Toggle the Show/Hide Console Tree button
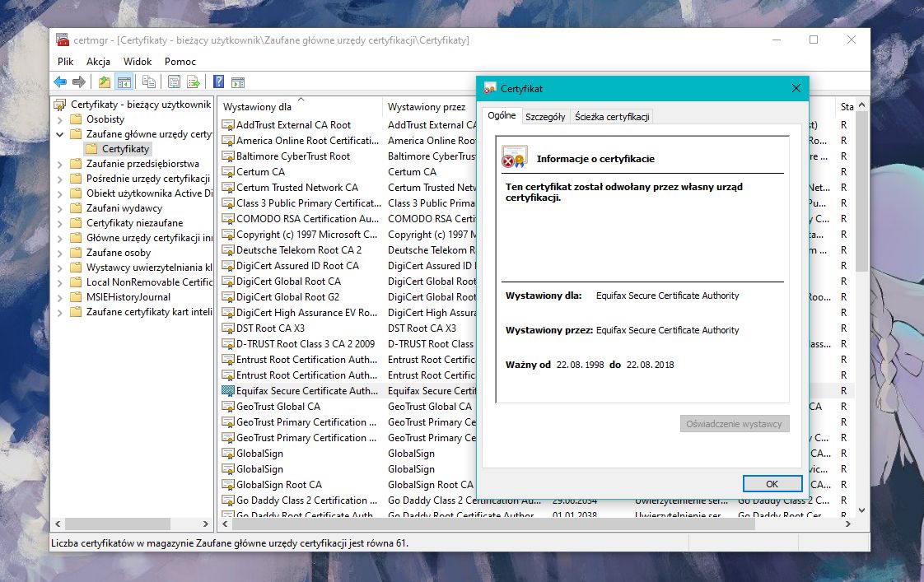 point(124,81)
